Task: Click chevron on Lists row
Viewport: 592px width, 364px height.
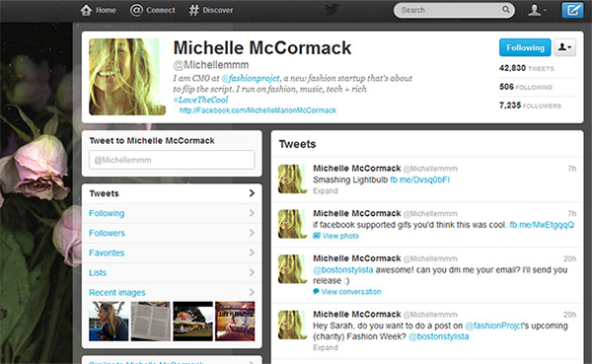Action: [x=252, y=272]
